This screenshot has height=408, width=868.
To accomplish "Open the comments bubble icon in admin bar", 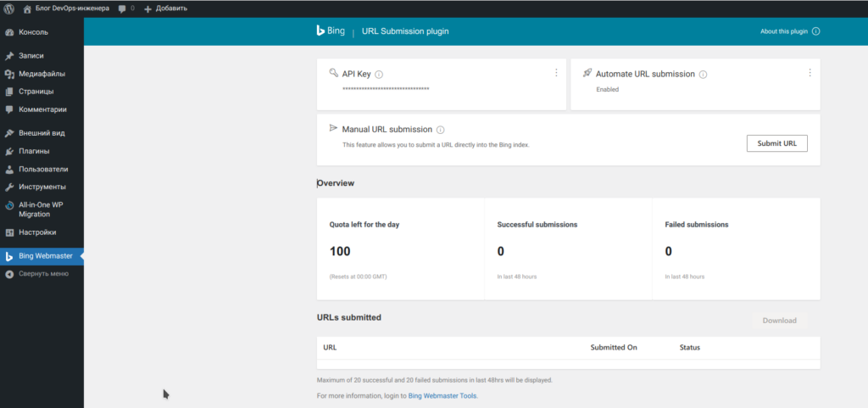I will point(123,8).
